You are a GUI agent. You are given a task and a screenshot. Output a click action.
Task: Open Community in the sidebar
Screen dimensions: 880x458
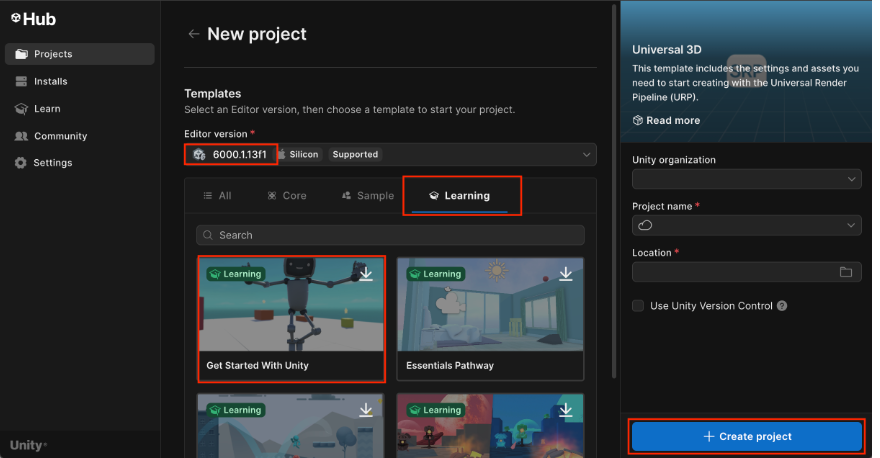click(x=80, y=136)
